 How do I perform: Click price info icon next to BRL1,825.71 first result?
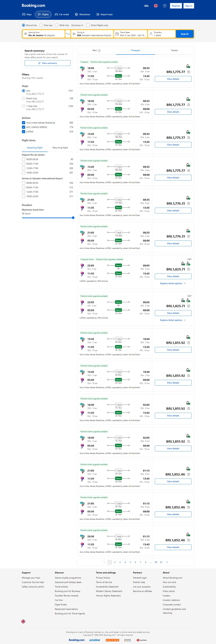click(x=189, y=269)
